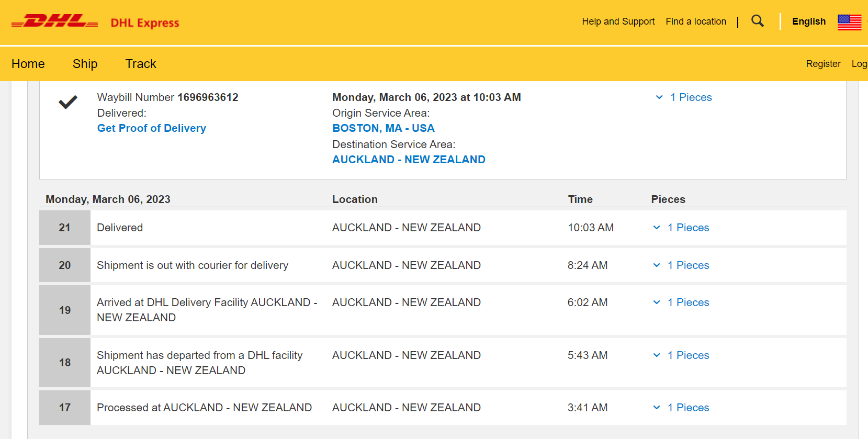Expand 1 Pieces for departed facility row
Screen dimensions: 868x439
(x=681, y=355)
